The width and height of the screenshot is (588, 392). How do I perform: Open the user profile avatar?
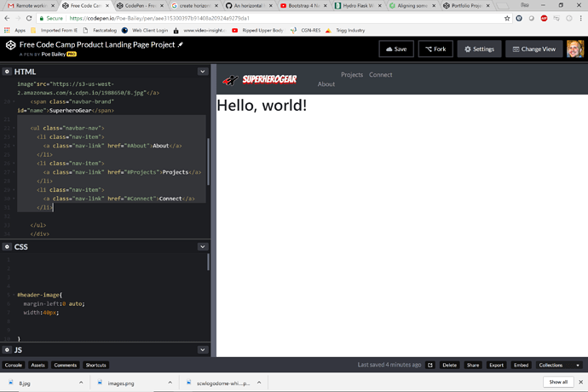tap(575, 49)
